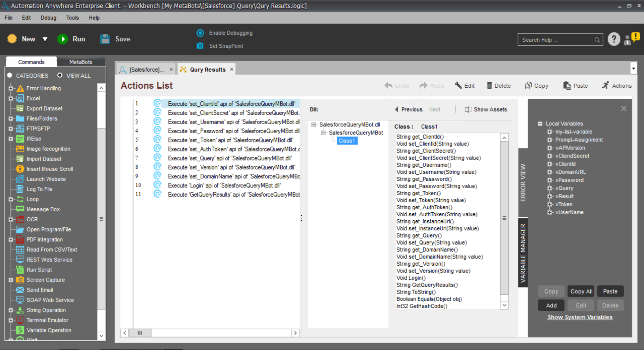Open the New dropdown arrow
Viewport: 644px width, 350px height.
coord(45,39)
